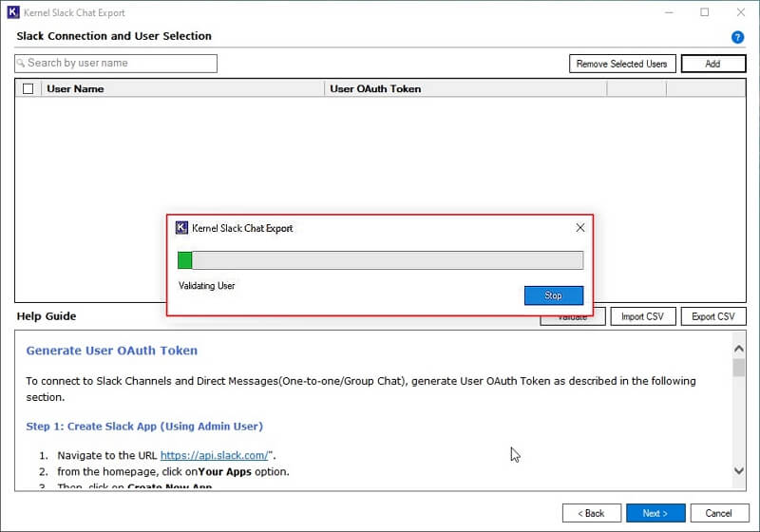This screenshot has height=532, width=760.
Task: Click help guide scroll up arrow
Action: click(x=739, y=349)
